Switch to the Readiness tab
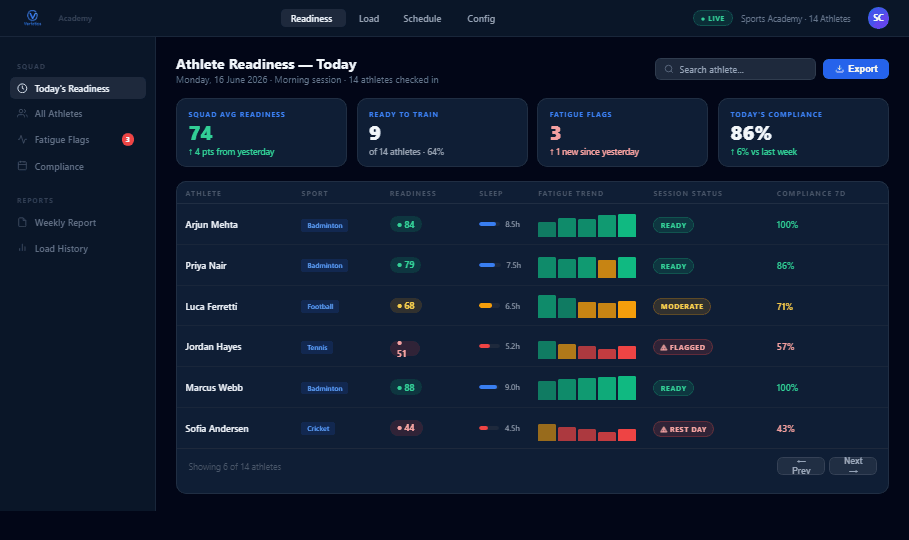The image size is (909, 540). coord(313,19)
